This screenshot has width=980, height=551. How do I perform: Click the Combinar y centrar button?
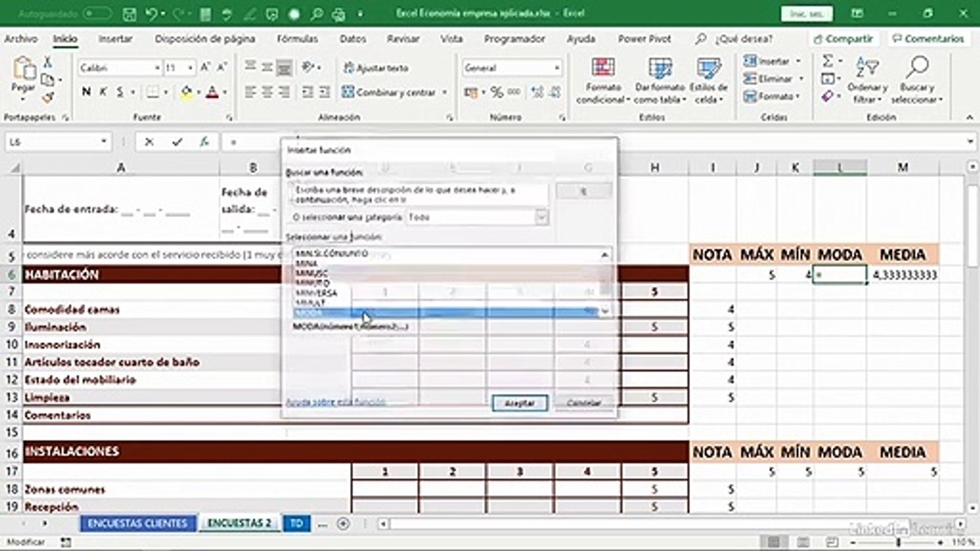(390, 93)
